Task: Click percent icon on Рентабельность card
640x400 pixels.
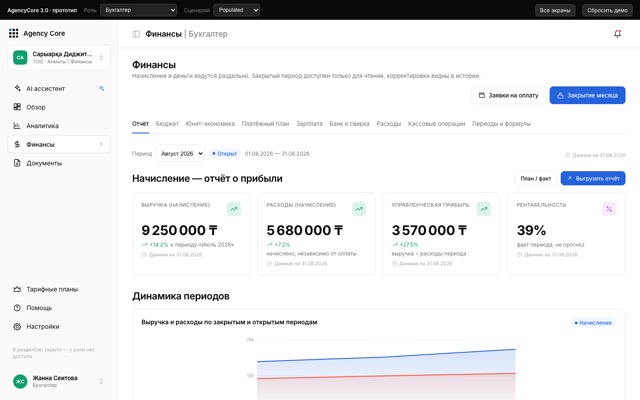Action: tap(609, 209)
